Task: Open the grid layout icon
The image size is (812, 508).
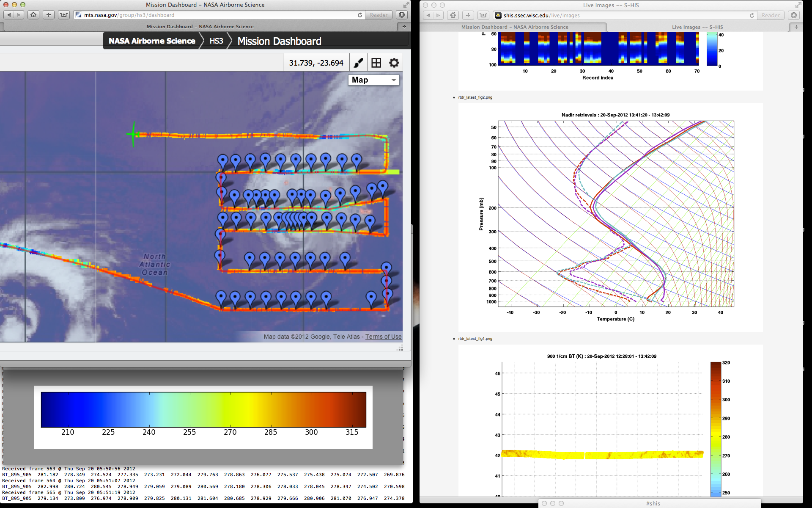Action: click(376, 63)
